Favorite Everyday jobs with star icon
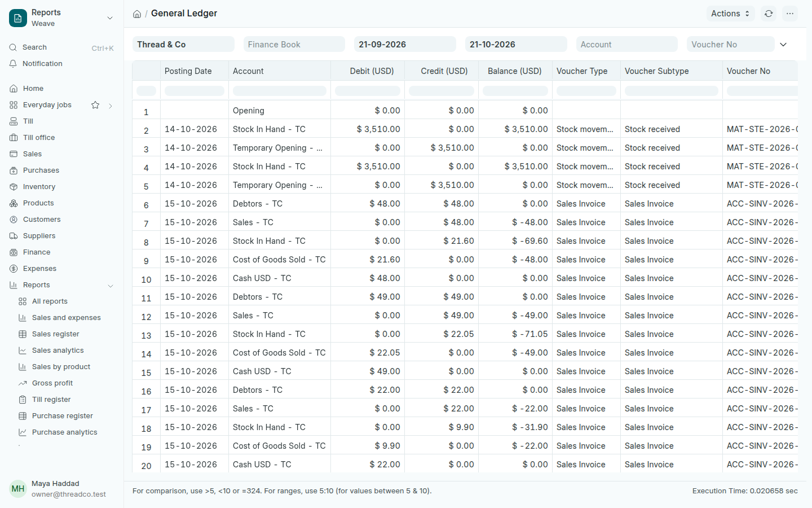Image resolution: width=812 pixels, height=508 pixels. click(x=95, y=105)
